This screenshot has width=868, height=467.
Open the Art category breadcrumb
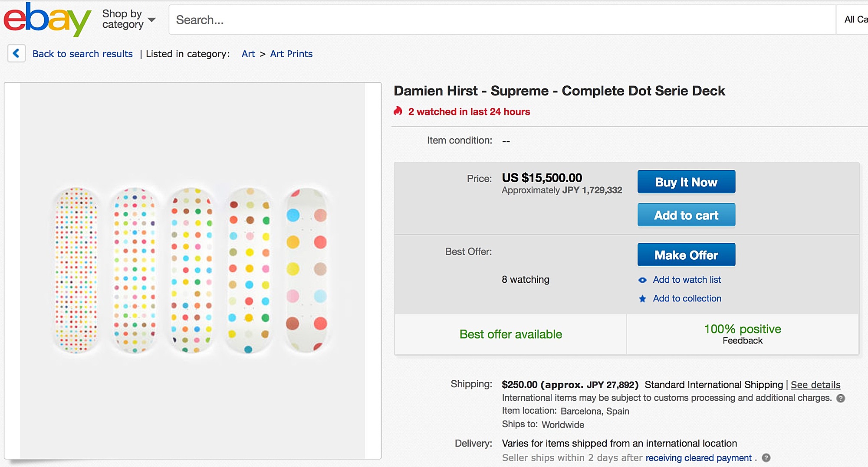pos(248,54)
